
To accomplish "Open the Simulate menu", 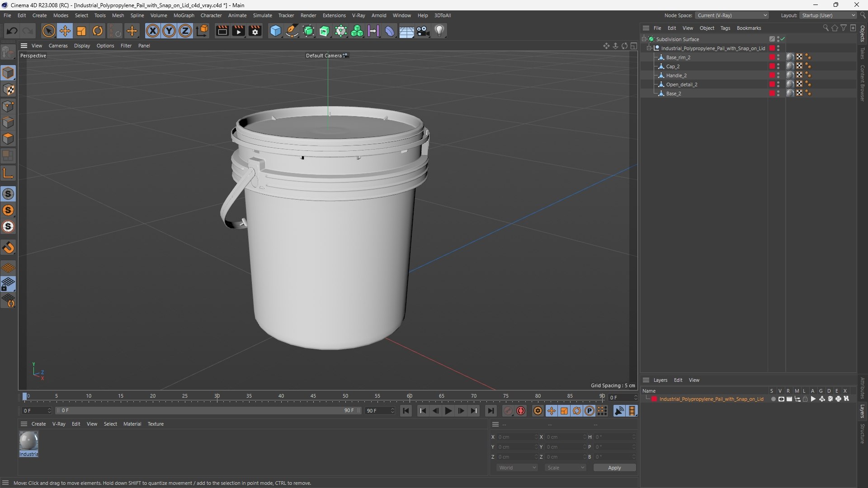I will [262, 15].
